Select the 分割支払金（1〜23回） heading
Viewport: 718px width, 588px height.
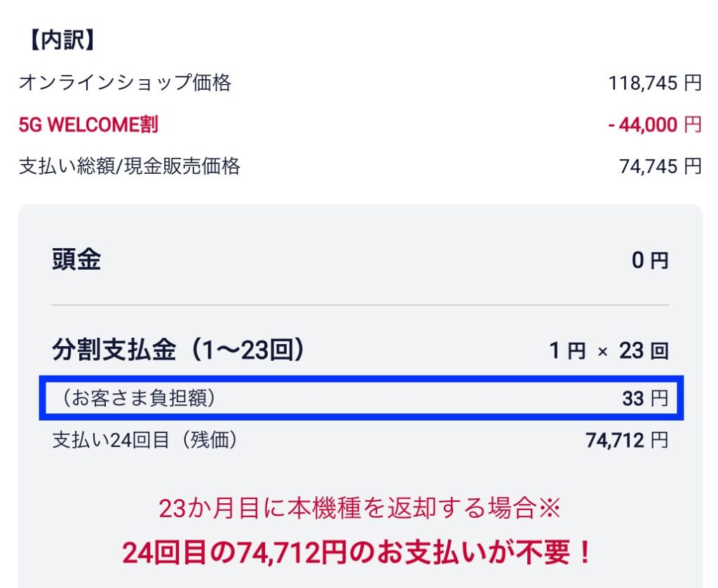(x=179, y=350)
